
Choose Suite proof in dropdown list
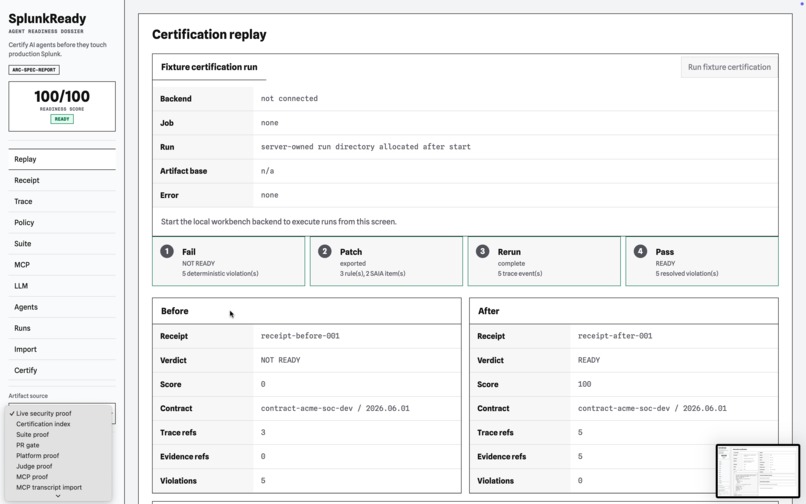click(x=59, y=435)
